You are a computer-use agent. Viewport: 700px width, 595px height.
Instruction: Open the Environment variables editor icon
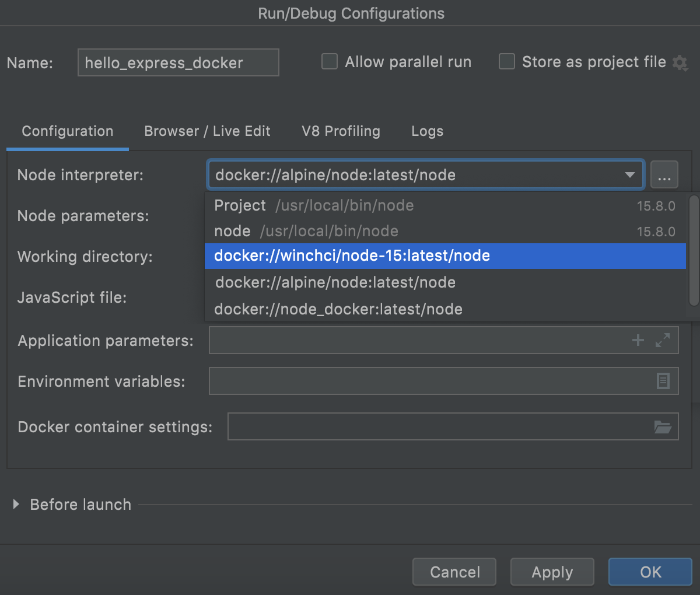(663, 381)
